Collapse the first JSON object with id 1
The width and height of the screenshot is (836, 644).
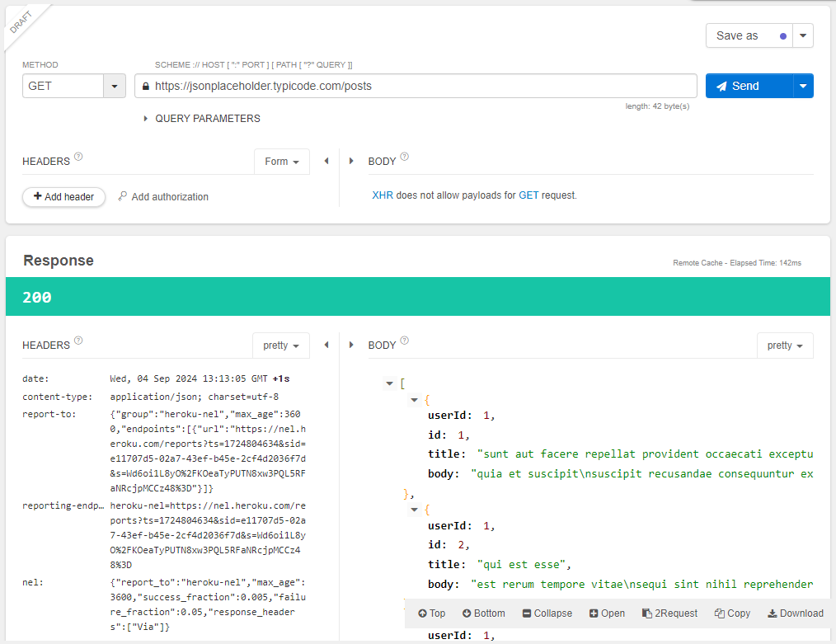coord(415,399)
